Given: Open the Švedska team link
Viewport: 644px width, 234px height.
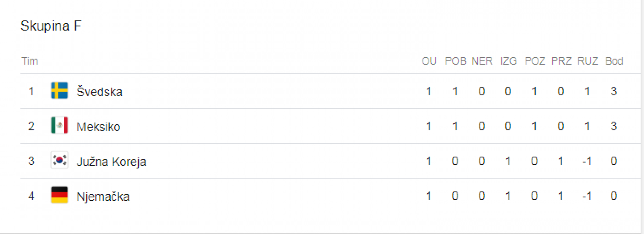Looking at the screenshot, I should pyautogui.click(x=99, y=92).
